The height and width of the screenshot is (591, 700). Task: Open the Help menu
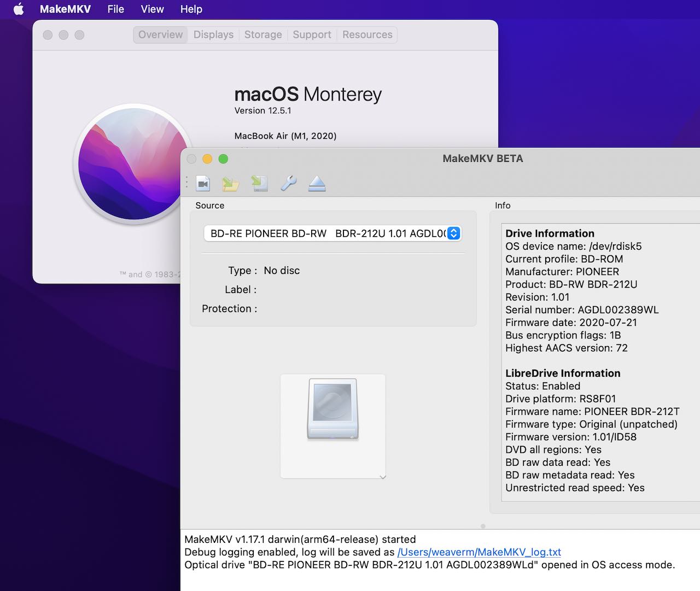click(191, 9)
